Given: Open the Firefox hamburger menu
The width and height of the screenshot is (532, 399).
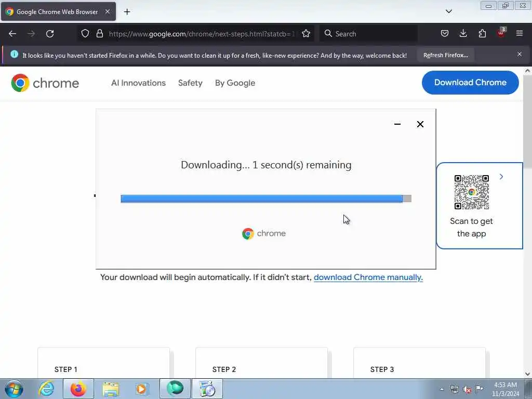Looking at the screenshot, I should [x=520, y=34].
